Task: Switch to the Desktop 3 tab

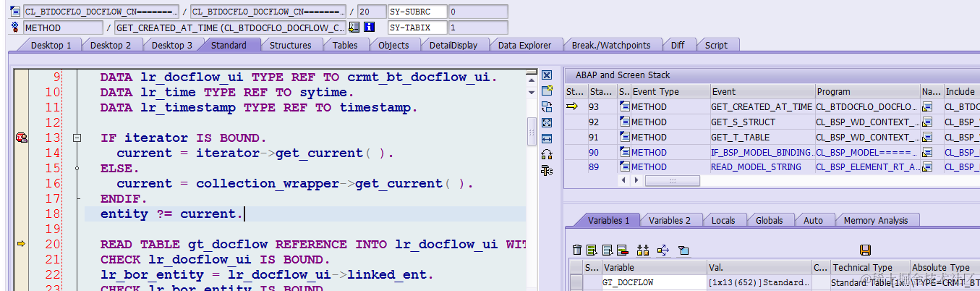Action: 171,45
